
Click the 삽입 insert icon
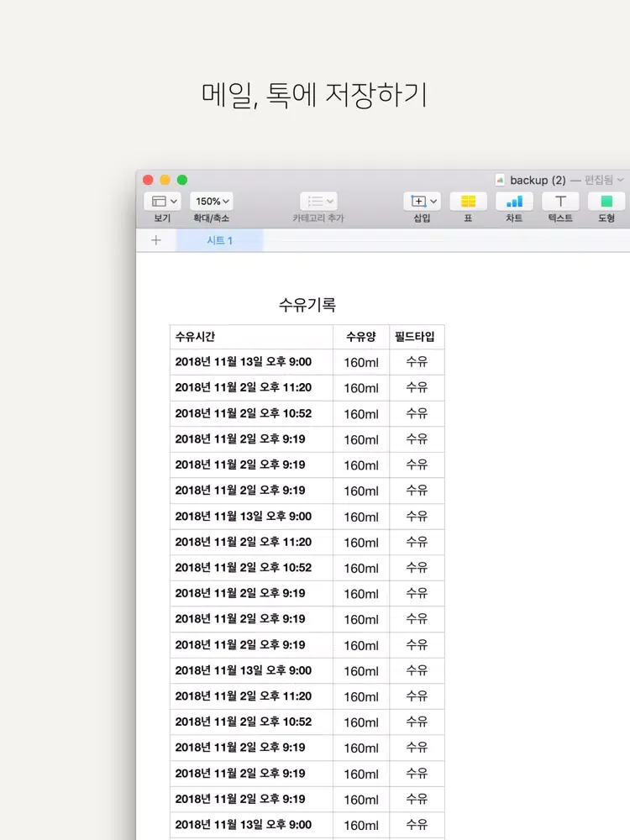click(x=422, y=202)
